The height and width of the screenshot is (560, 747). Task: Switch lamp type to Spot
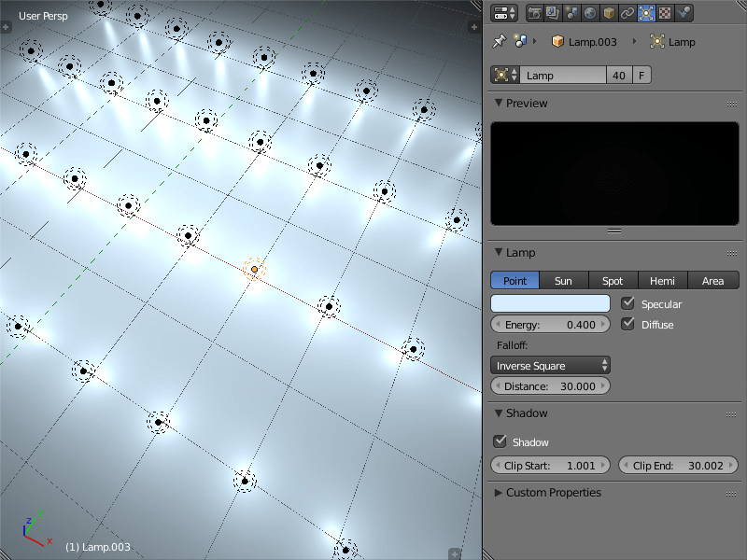pos(613,280)
